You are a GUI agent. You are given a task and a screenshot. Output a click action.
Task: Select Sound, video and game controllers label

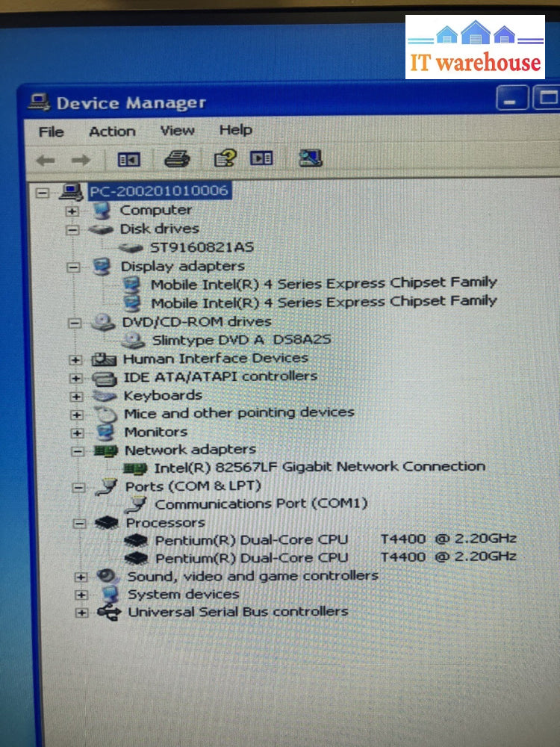253,576
